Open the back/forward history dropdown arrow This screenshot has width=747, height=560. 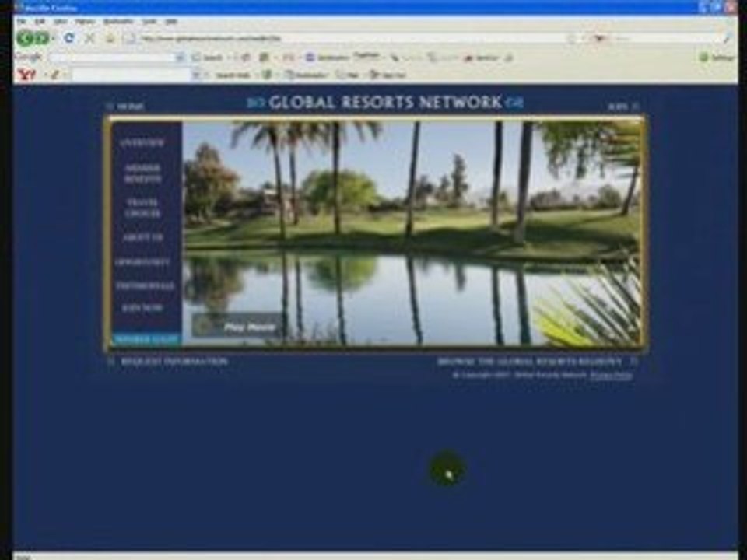pos(54,38)
